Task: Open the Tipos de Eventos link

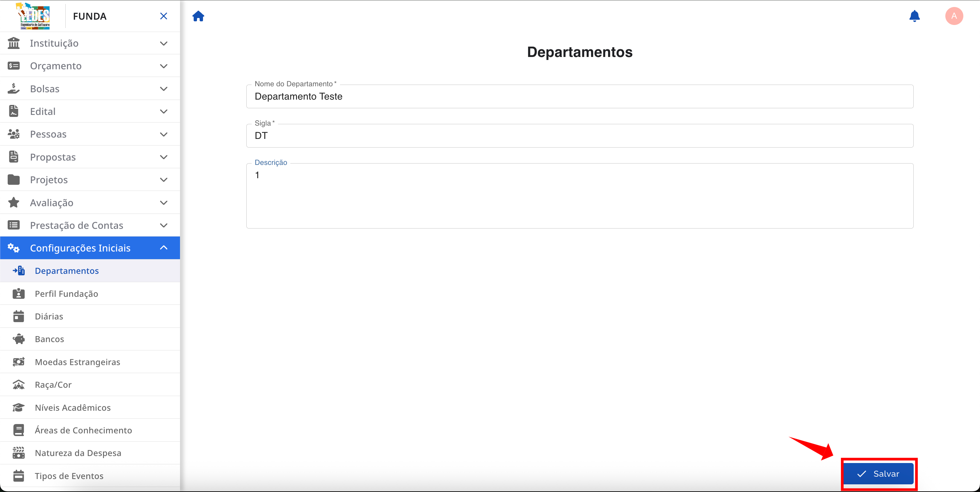Action: 68,475
